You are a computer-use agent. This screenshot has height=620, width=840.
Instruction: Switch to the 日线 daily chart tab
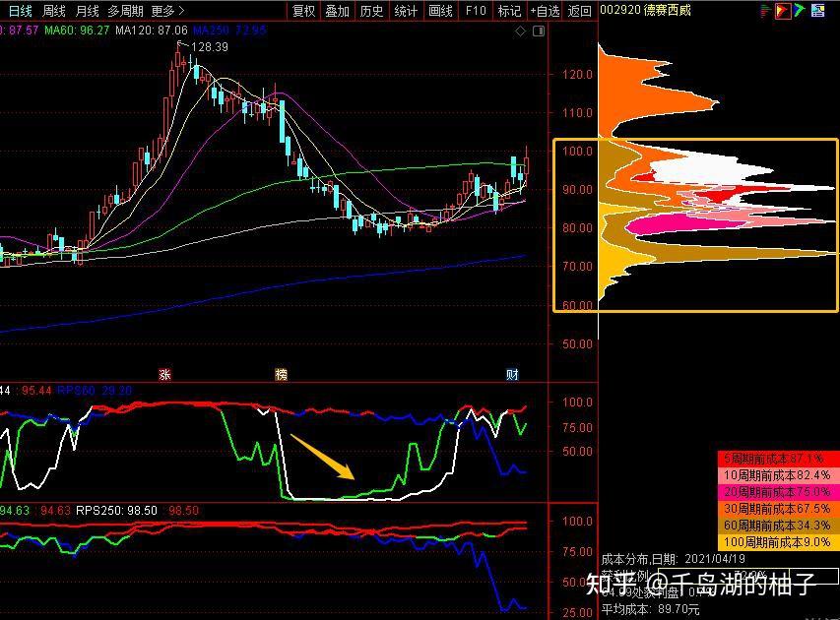[21, 11]
